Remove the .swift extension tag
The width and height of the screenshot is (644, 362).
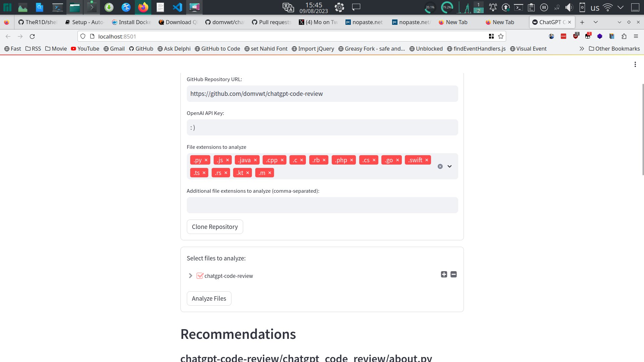tap(427, 160)
